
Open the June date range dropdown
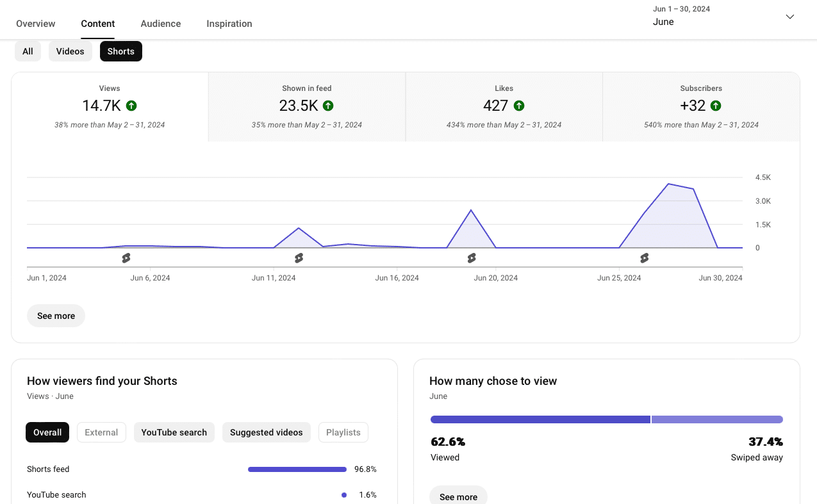[x=789, y=17]
